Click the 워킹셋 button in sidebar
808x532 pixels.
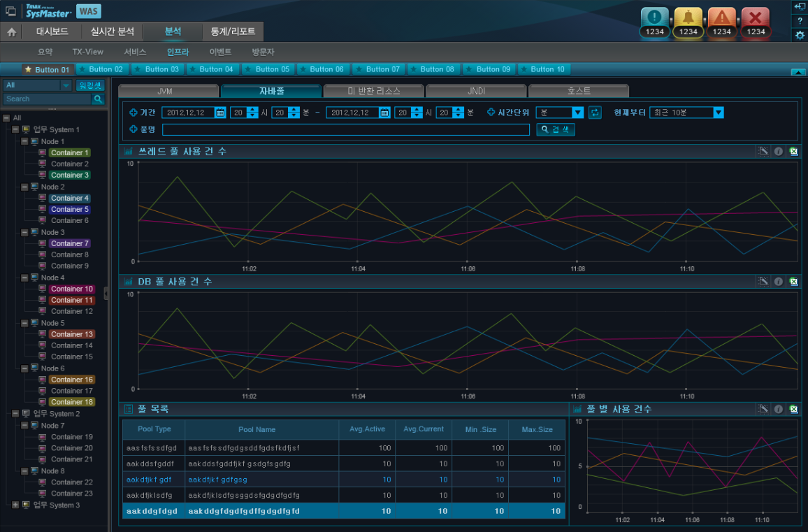point(90,85)
